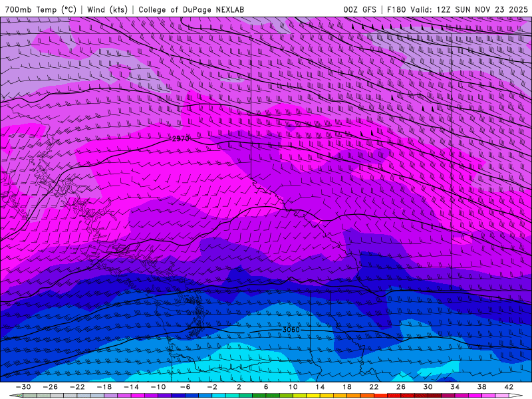This screenshot has width=532, height=399.
Task: Click the 26 value on the color scale
Action: click(x=401, y=387)
